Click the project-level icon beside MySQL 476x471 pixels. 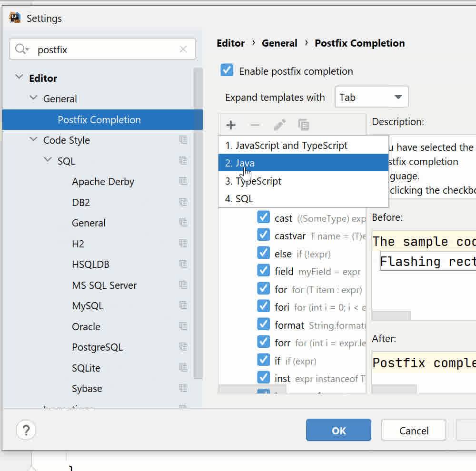tap(183, 305)
